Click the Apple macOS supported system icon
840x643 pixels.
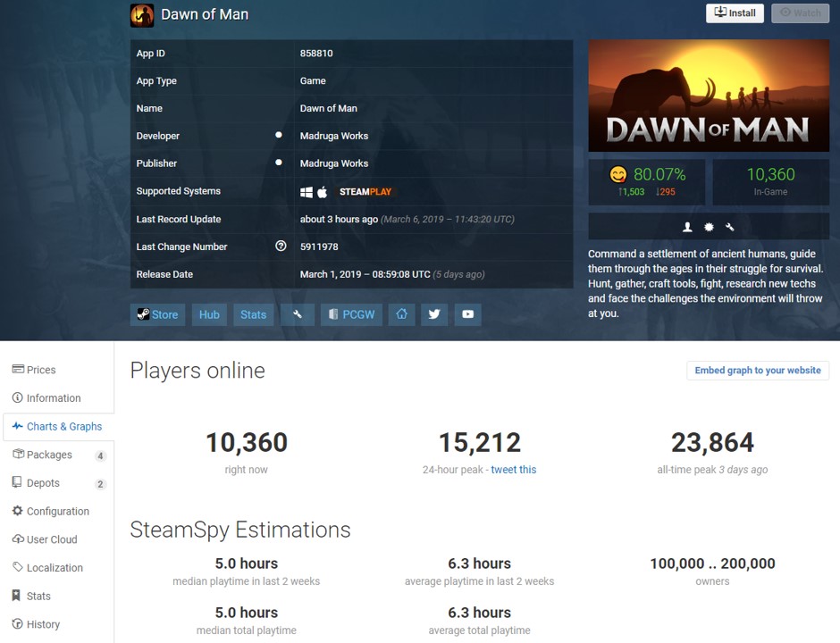click(323, 192)
